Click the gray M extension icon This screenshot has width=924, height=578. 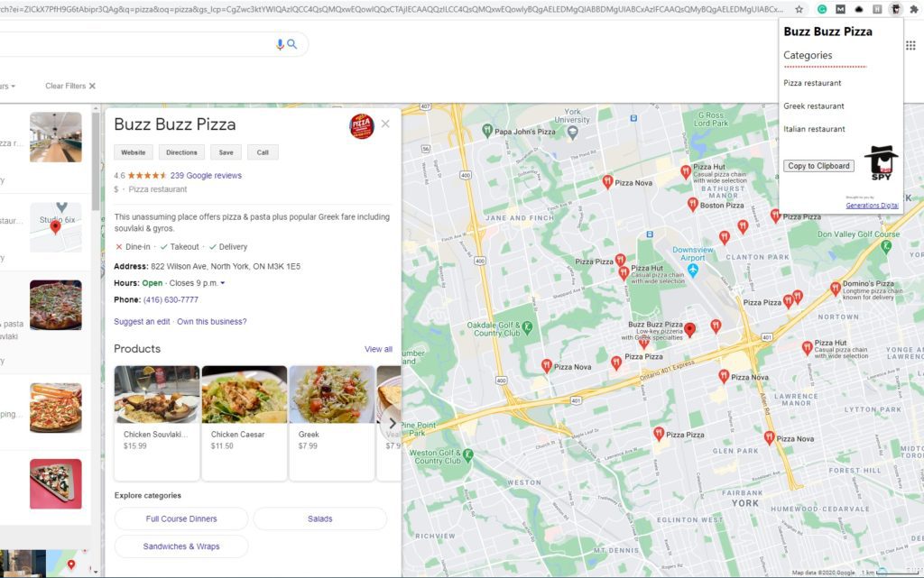(840, 9)
